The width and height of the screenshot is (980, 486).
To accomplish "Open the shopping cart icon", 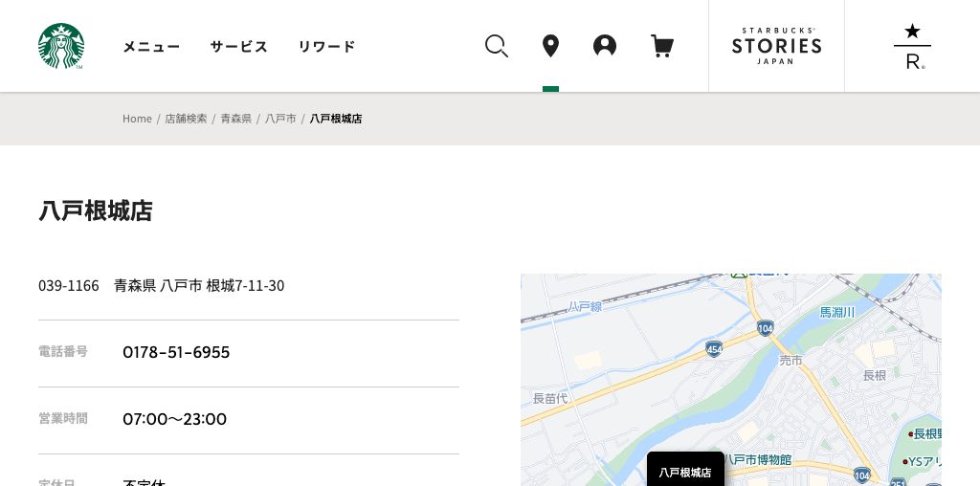I will (662, 46).
